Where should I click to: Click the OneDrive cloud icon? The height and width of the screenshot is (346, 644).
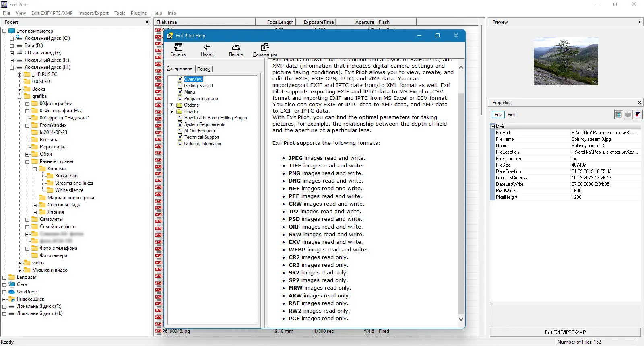click(12, 292)
